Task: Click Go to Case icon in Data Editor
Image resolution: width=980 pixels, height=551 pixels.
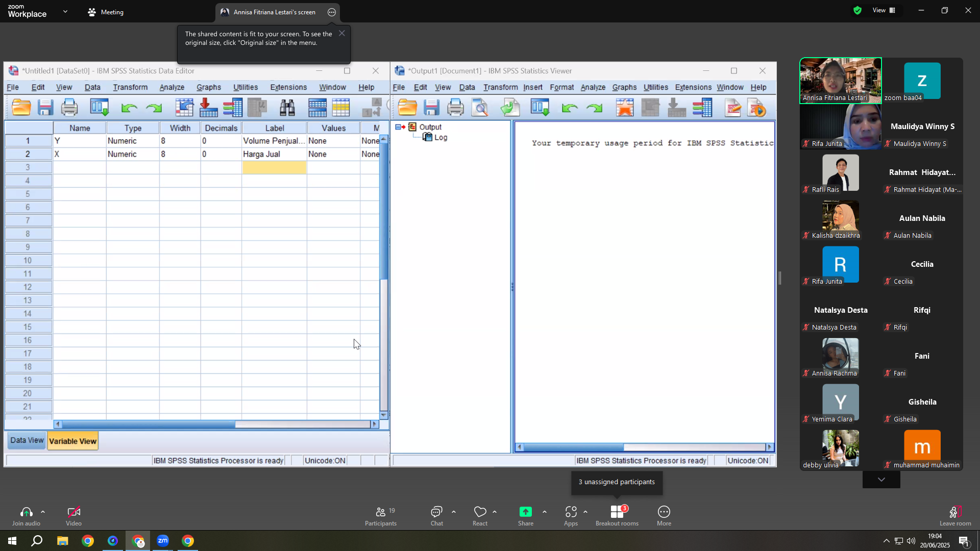Action: click(x=184, y=108)
